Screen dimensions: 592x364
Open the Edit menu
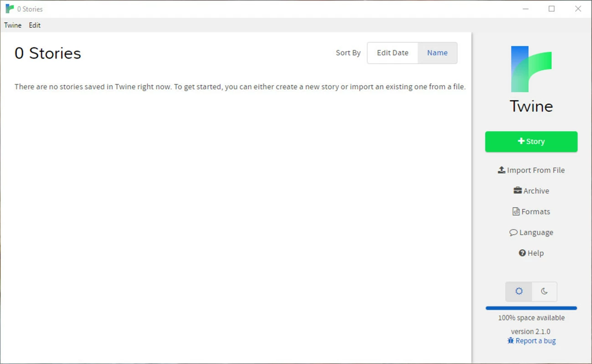coord(34,26)
